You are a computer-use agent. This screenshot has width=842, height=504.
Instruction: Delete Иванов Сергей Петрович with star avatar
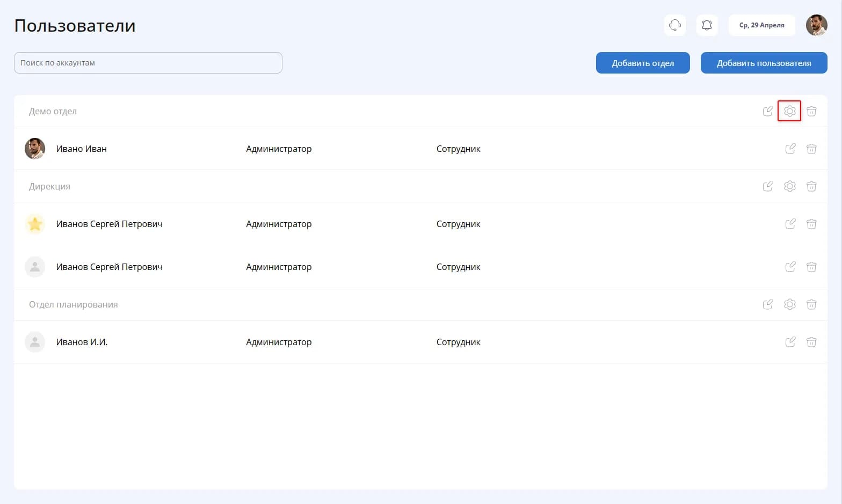tap(811, 224)
